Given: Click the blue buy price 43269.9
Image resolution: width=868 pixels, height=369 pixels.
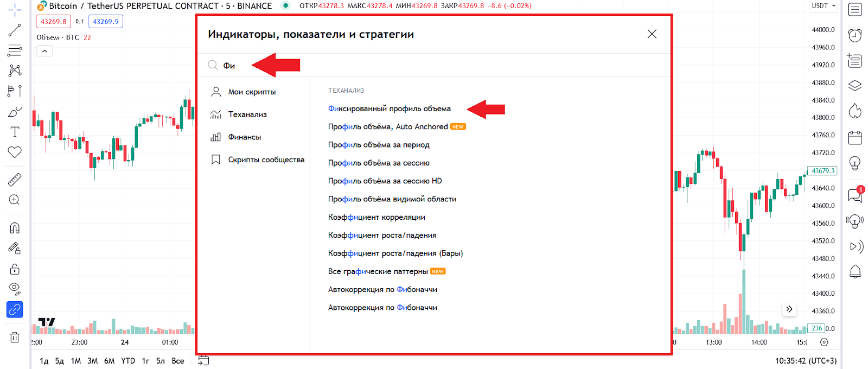Looking at the screenshot, I should click(x=106, y=22).
